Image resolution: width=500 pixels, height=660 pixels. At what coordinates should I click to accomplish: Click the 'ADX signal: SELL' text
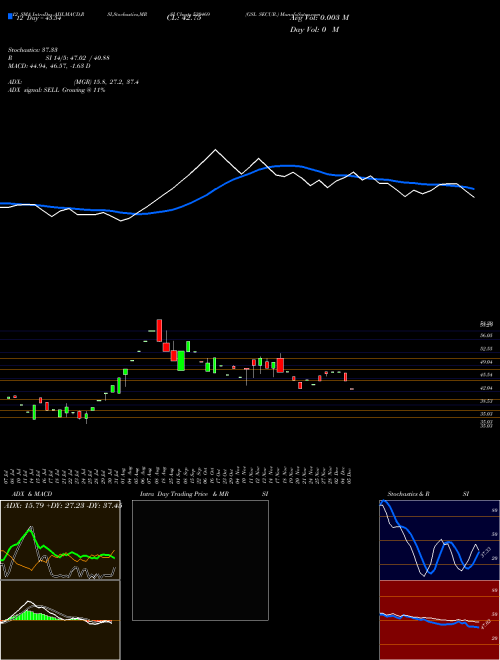34,90
